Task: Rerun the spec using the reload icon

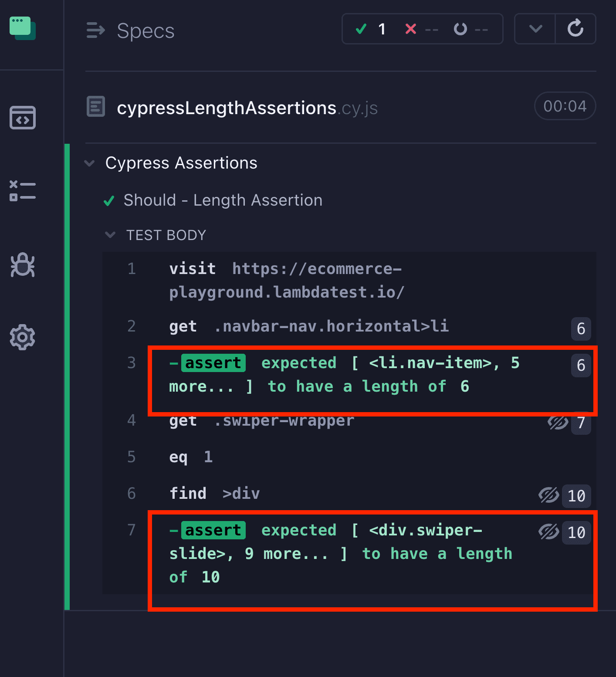Action: 575,29
